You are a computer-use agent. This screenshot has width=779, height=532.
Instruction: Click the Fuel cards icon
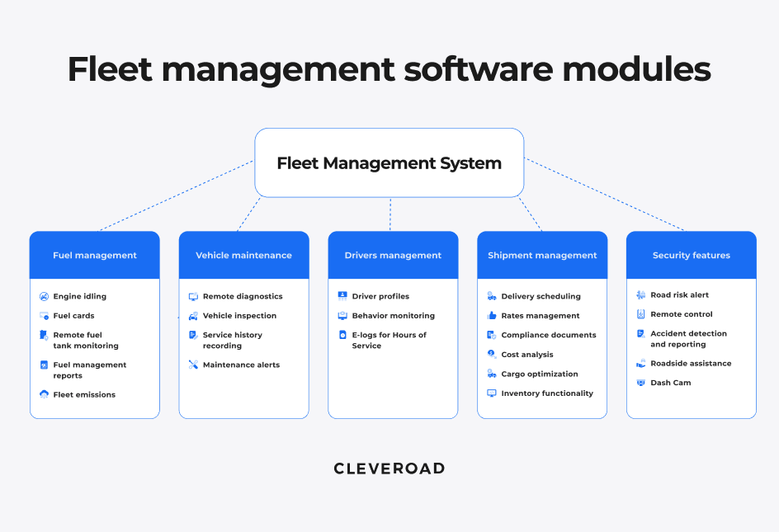[44, 316]
